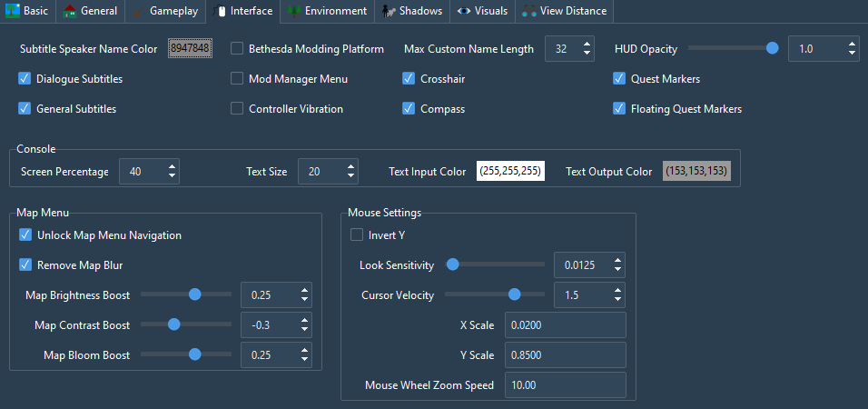Toggle the Crosshair checkbox
Screen dimensions: 868x409
click(409, 79)
